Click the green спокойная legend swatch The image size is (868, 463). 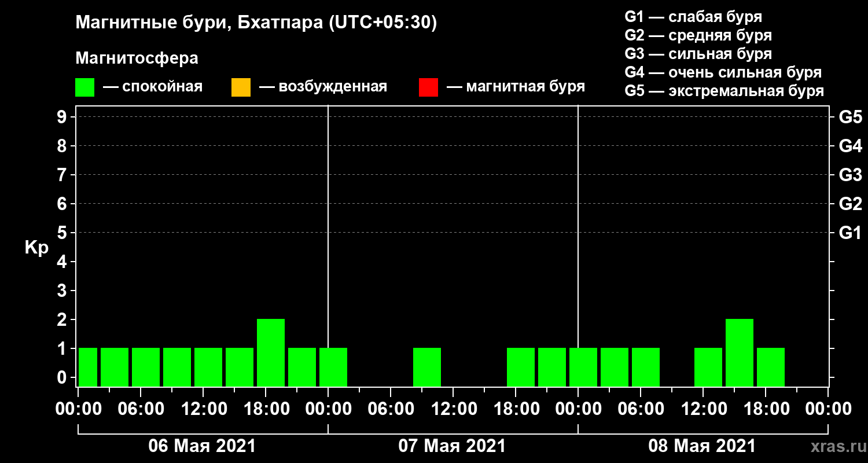84,87
